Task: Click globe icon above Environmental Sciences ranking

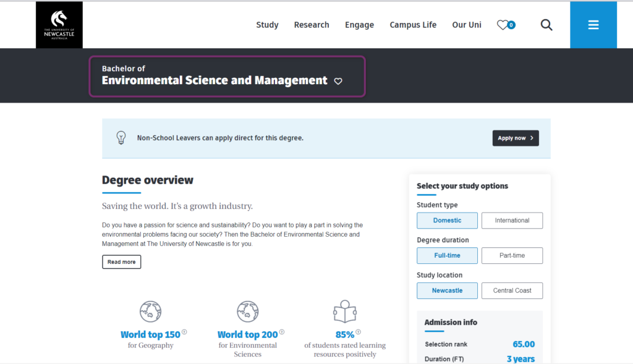Action: point(247,311)
